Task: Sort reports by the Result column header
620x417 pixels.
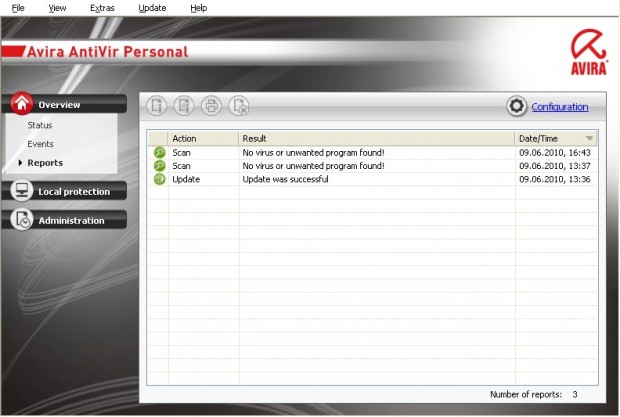Action: 377,138
